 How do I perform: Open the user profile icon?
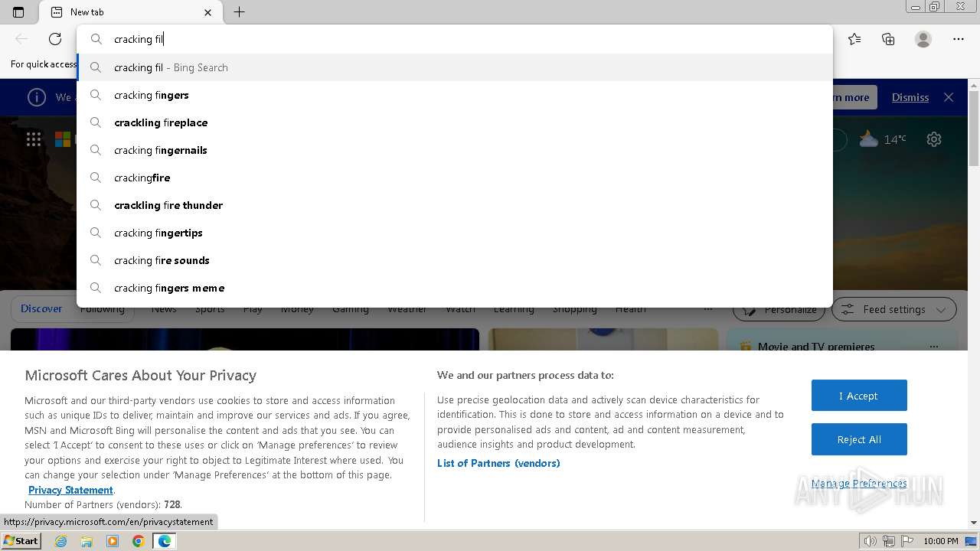coord(923,39)
